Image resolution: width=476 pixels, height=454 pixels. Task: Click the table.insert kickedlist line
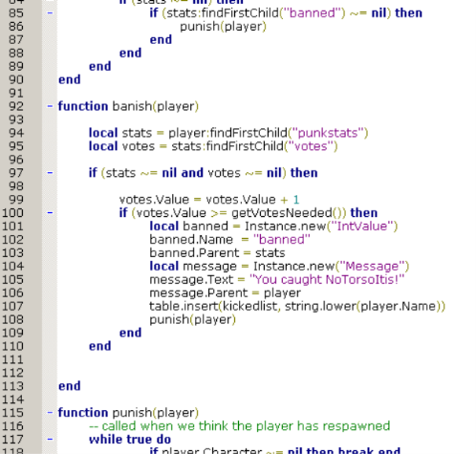(297, 306)
